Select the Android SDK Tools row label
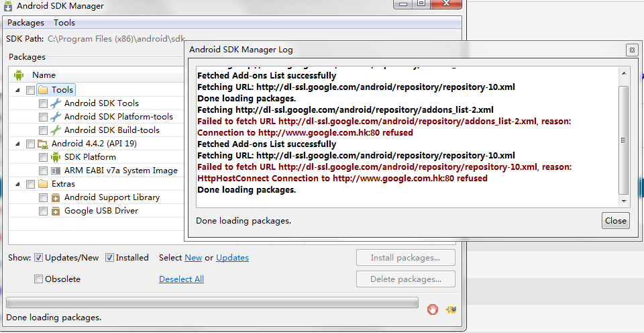Viewport: 644px width, 333px height. (101, 103)
